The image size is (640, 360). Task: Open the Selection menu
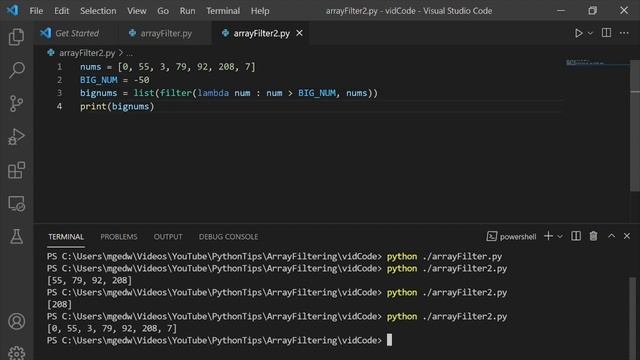coord(98,11)
